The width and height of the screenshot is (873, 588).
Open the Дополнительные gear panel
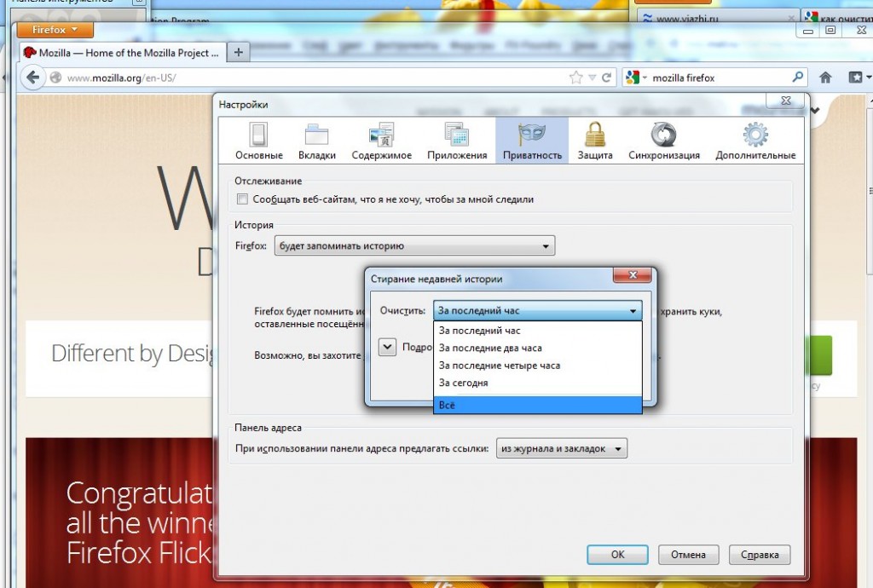click(x=755, y=141)
